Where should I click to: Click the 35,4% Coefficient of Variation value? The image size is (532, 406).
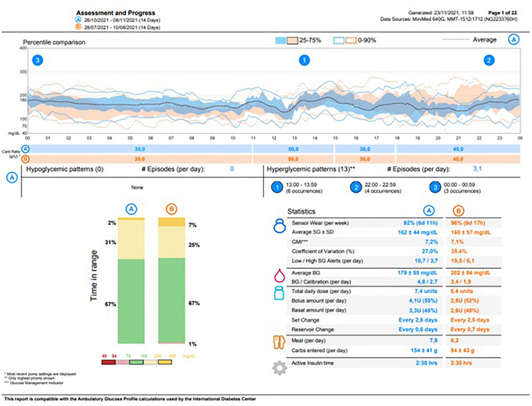459,251
